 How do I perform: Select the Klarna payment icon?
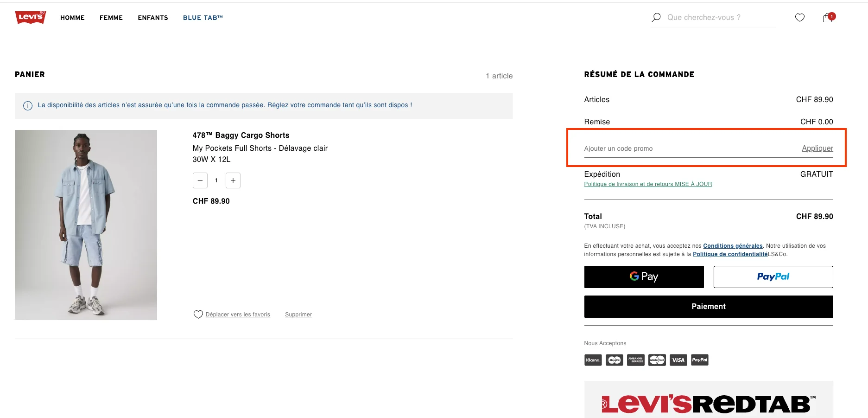click(593, 360)
